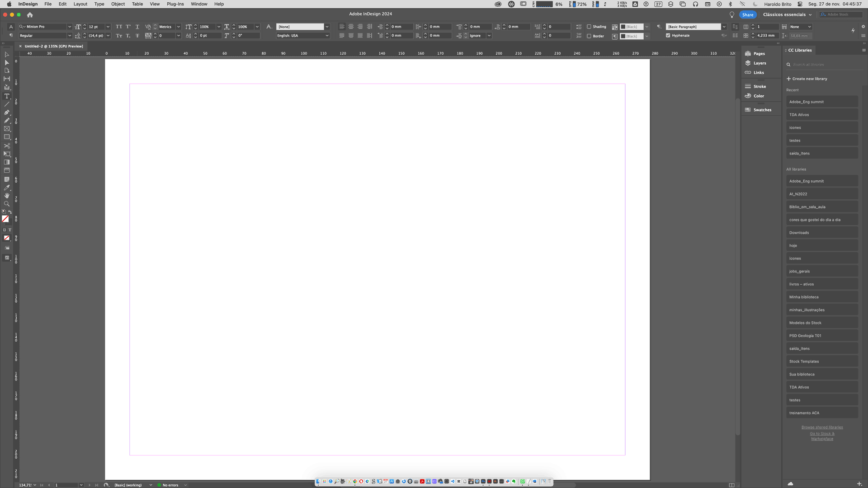The height and width of the screenshot is (488, 868).
Task: Expand the Basic Paragraph style dropdown
Action: 724,27
